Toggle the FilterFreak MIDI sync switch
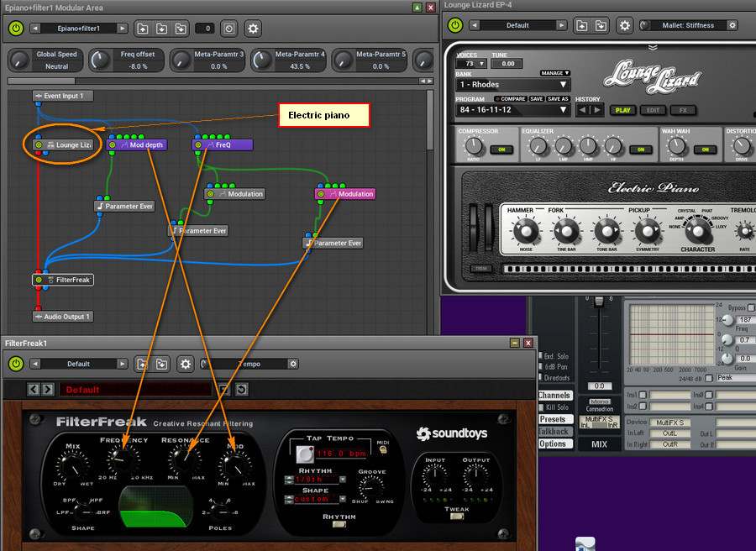 coord(383,449)
